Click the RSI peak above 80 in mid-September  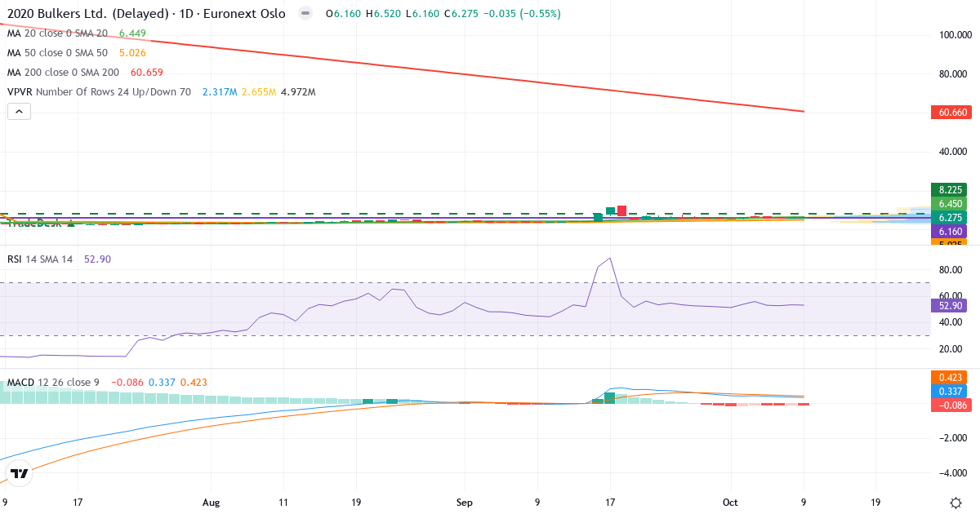pyautogui.click(x=609, y=259)
